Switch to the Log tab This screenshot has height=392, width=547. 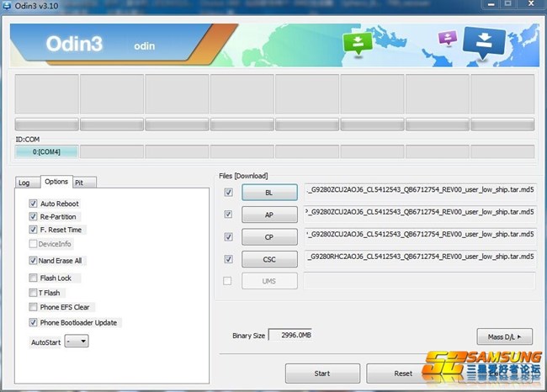[x=24, y=183]
